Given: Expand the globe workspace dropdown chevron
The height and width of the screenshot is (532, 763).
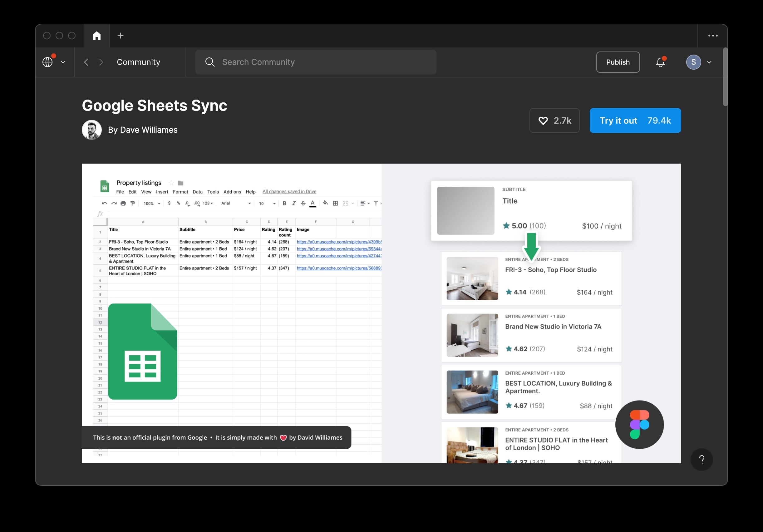Looking at the screenshot, I should pos(63,62).
